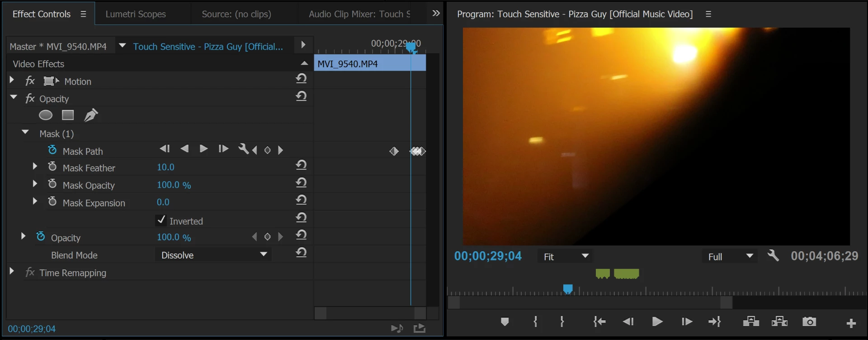
Task: Toggle Time Remapping fx switch
Action: (30, 272)
